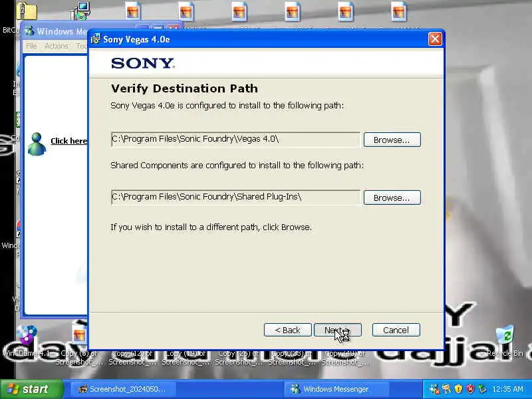The width and height of the screenshot is (532, 399).
Task: Select the 'Copy (33) of Screenshot' label
Action: pos(292,358)
